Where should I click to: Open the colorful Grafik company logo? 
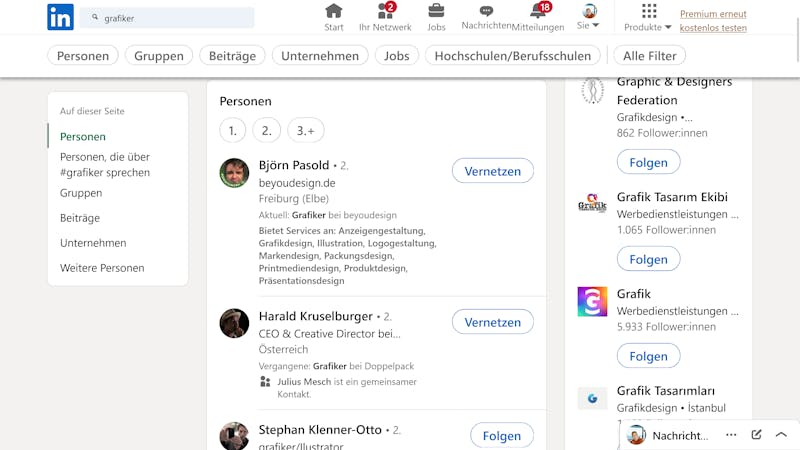click(592, 302)
